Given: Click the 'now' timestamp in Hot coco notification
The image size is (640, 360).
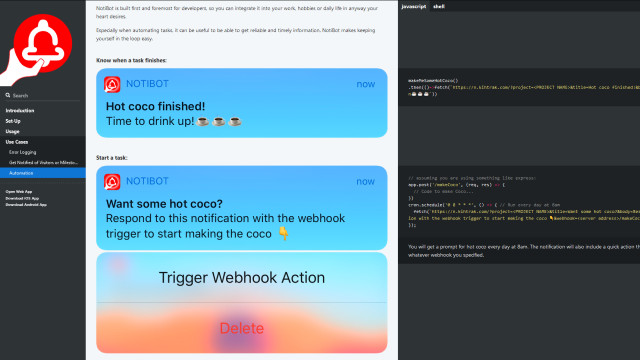Looking at the screenshot, I should (x=365, y=84).
